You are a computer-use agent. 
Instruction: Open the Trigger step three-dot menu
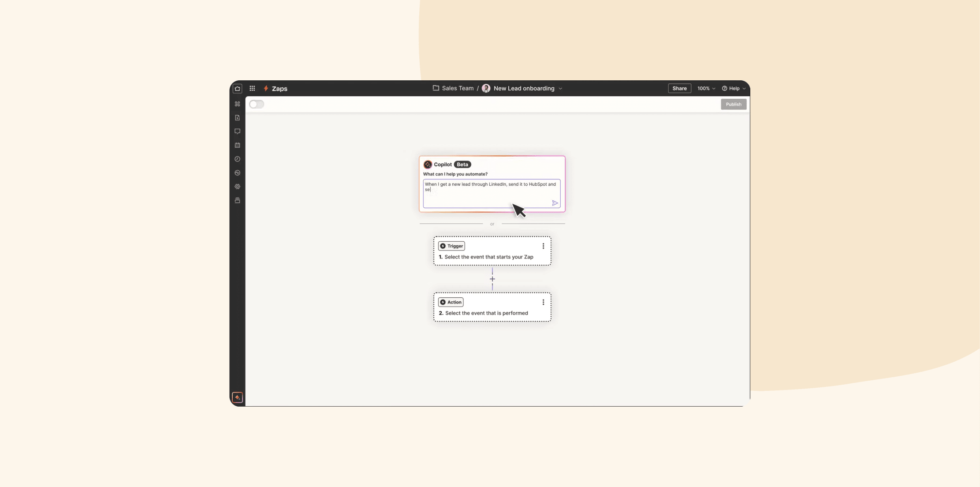pos(543,246)
